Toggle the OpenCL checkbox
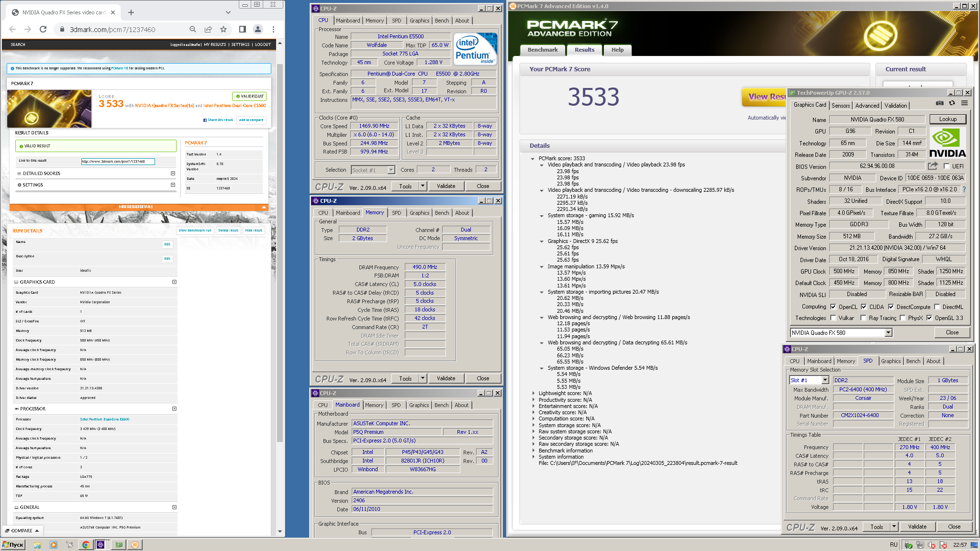980x551 pixels. (833, 307)
